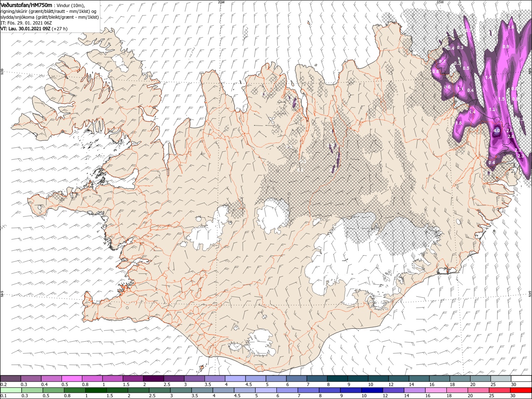
Task: Click the 0.2 label of the purple legend
Action: point(3,384)
